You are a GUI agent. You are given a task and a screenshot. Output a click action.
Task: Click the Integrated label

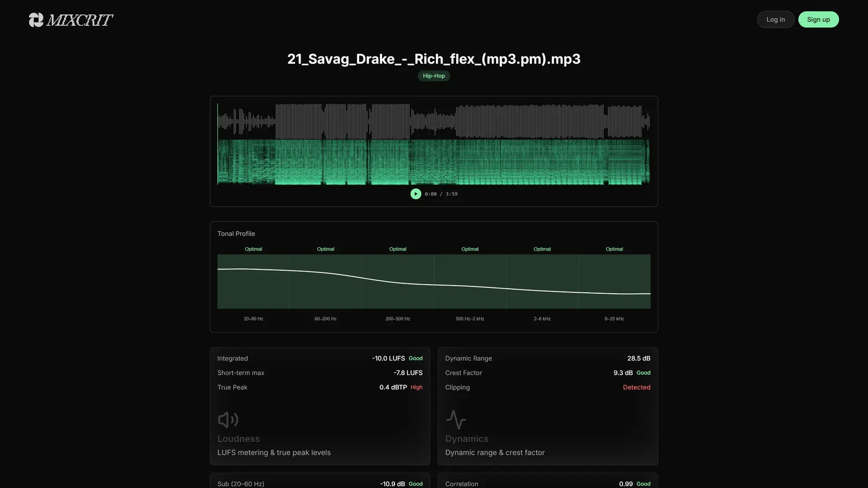[232, 358]
